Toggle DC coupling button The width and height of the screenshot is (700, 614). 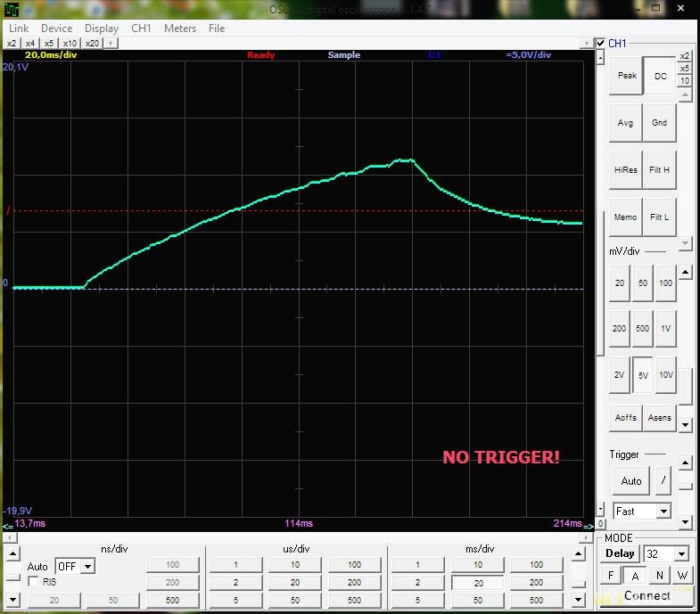pyautogui.click(x=660, y=76)
